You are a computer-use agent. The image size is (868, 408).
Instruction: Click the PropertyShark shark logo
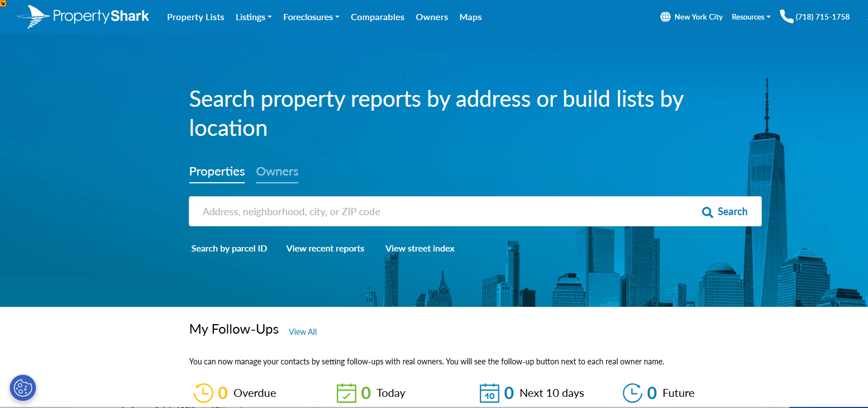point(34,17)
